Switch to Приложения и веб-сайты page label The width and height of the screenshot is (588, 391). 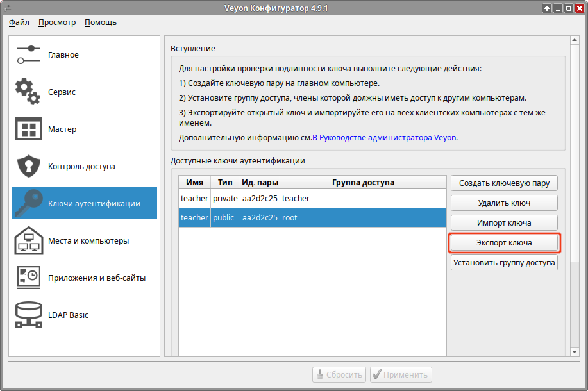pyautogui.click(x=97, y=278)
